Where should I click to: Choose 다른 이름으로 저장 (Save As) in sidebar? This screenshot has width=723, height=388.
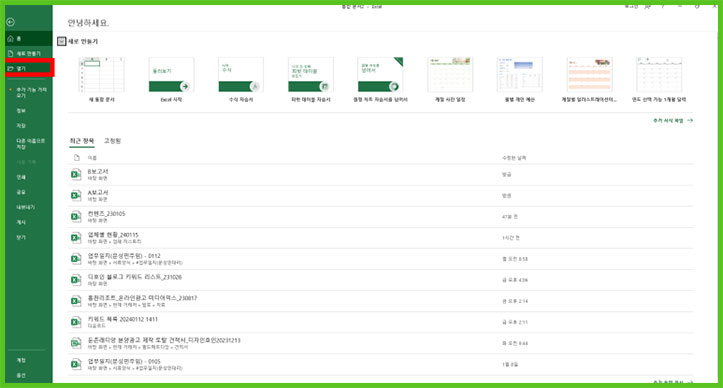pos(30,143)
